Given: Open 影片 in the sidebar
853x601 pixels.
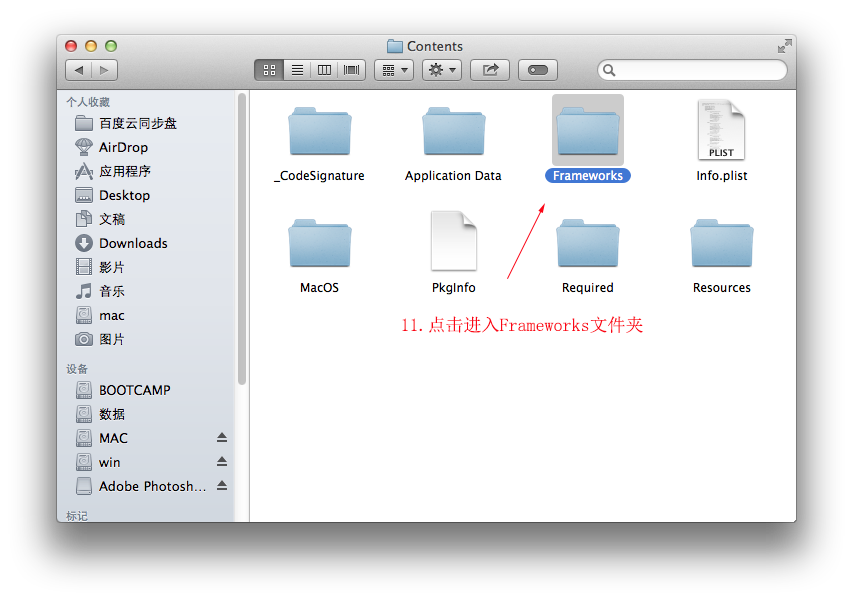Looking at the screenshot, I should point(147,267).
